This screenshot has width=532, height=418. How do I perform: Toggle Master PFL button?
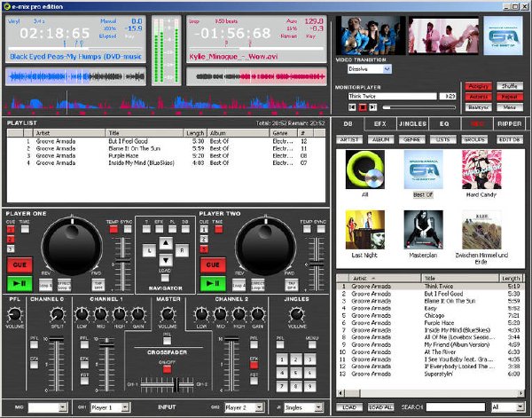[167, 341]
